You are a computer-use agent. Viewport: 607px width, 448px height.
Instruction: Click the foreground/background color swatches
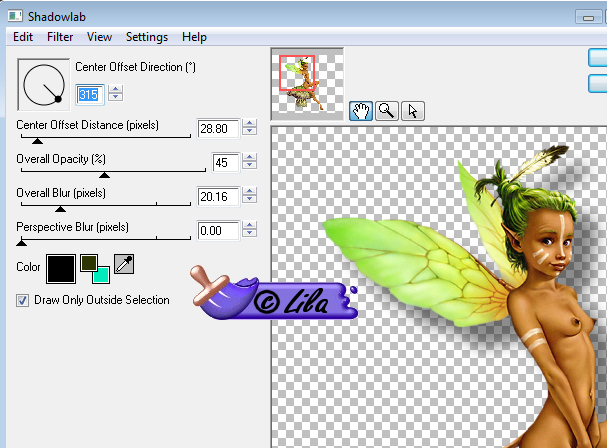click(95, 269)
